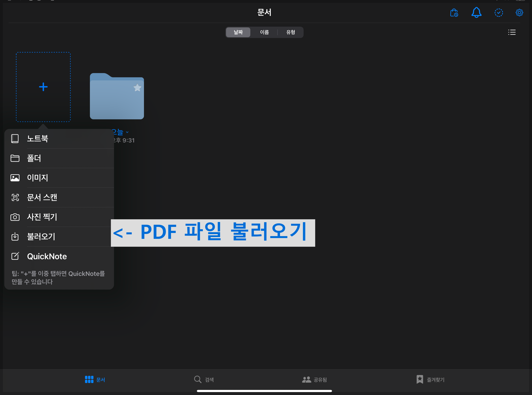Sort documents by 이름
532x395 pixels.
[x=264, y=32]
